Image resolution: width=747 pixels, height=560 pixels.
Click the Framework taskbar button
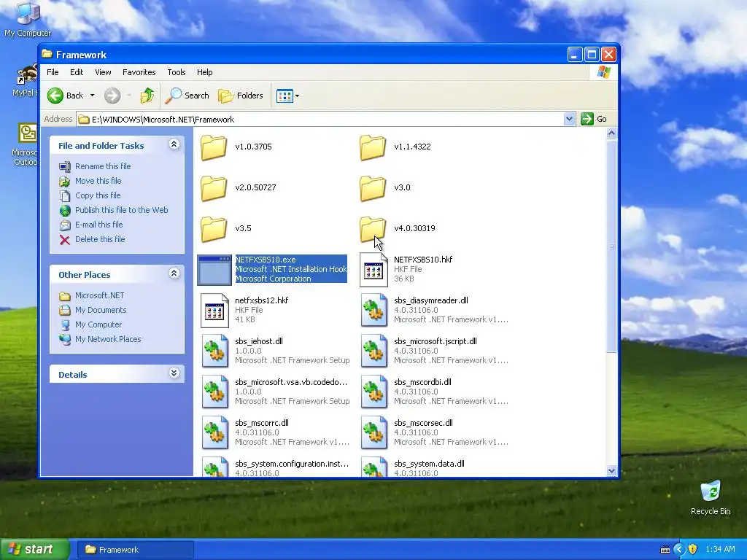pos(136,550)
